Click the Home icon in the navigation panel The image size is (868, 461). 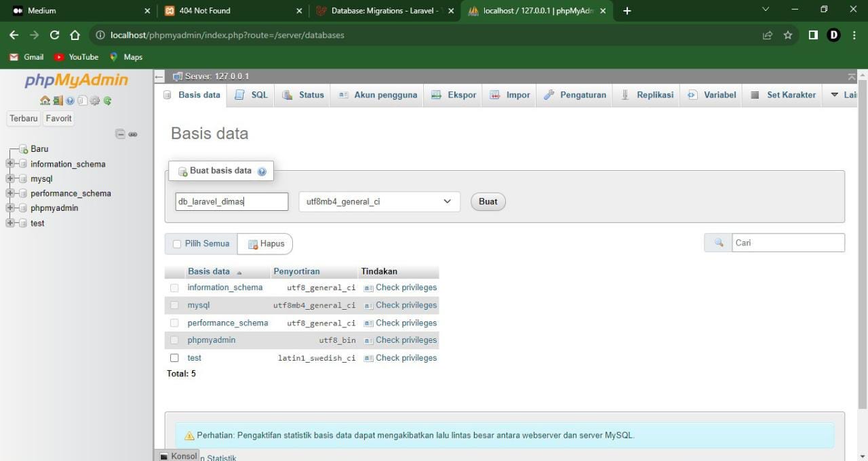click(45, 100)
